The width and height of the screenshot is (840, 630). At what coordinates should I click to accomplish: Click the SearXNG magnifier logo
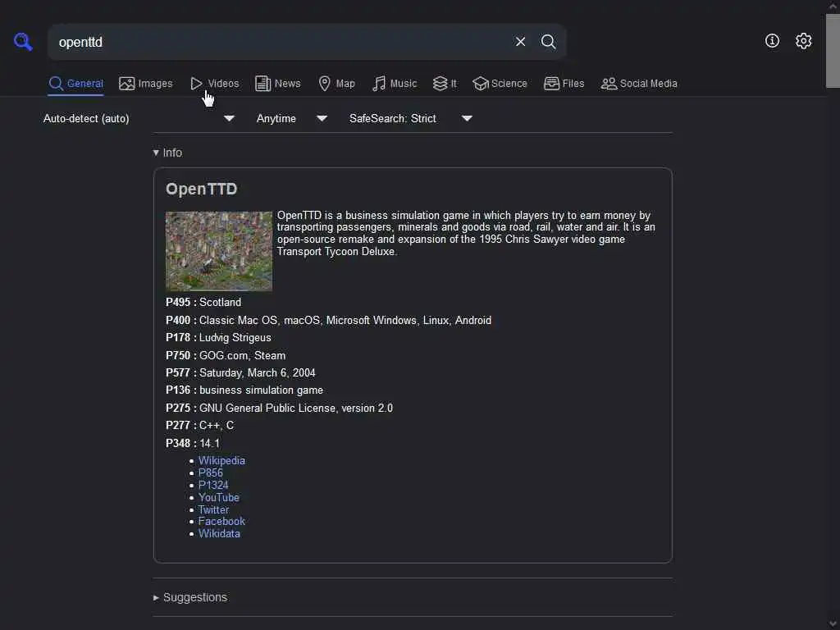[x=23, y=41]
